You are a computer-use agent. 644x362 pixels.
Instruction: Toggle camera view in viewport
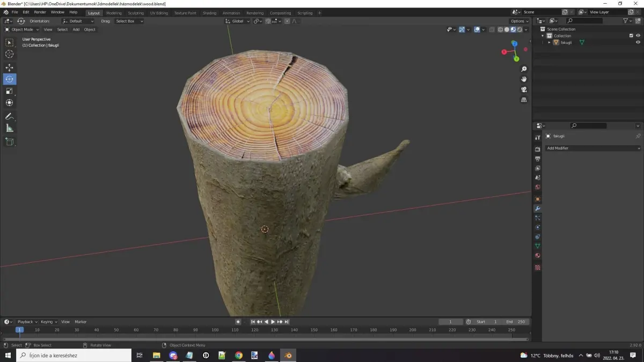[524, 90]
